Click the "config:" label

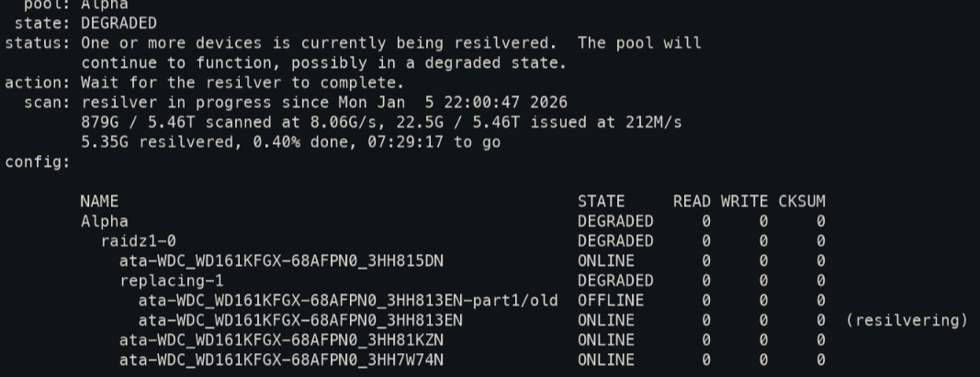point(38,162)
